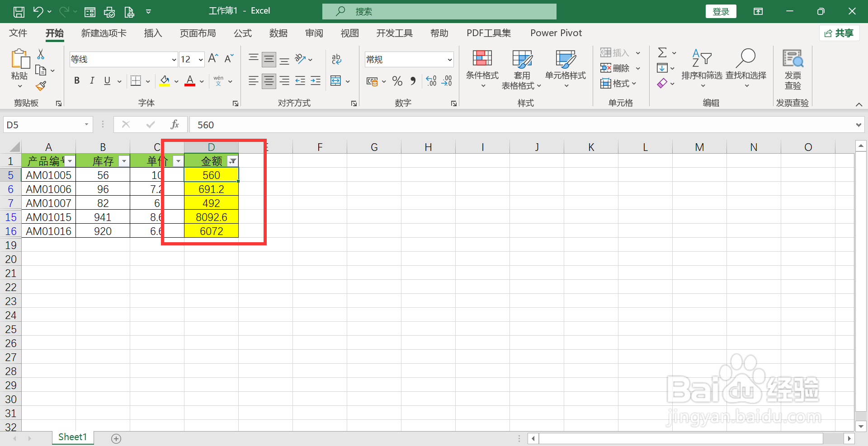
Task: Add a new sheet with plus button
Action: 116,438
